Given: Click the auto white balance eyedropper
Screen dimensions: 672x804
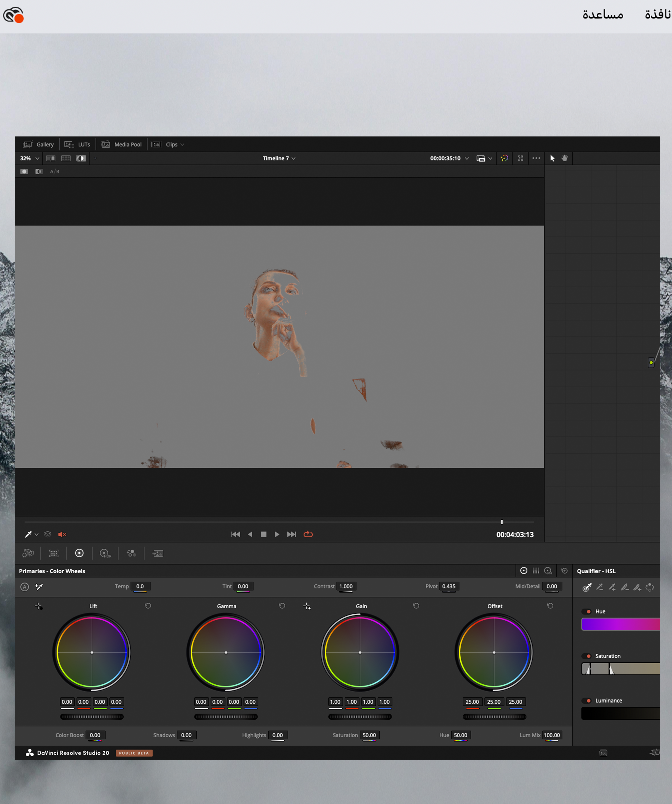Looking at the screenshot, I should [x=39, y=587].
